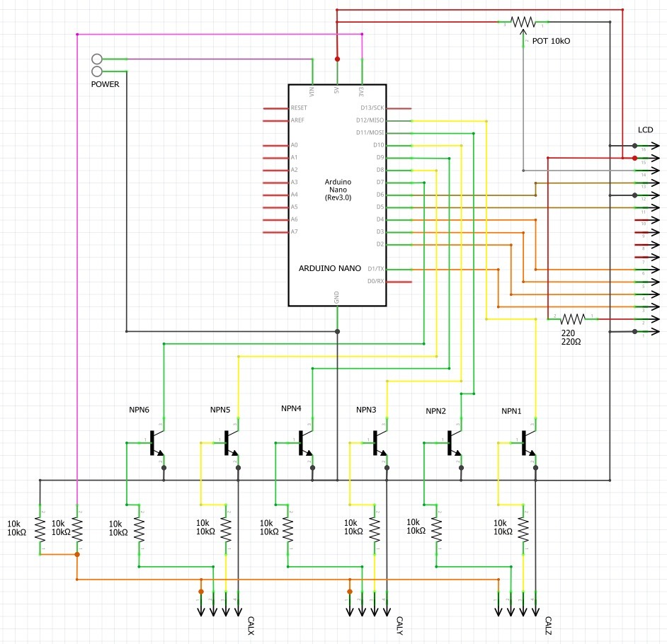Screen dimensions: 667x644
Task: Click the GND junction dot below Arduino
Action: 337,331
